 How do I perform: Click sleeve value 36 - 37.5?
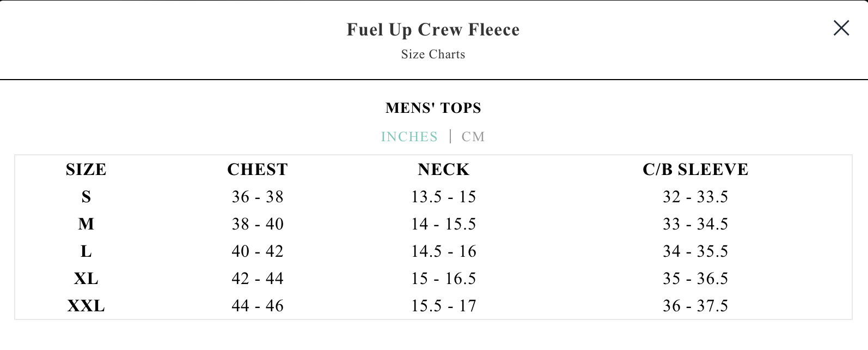click(695, 306)
